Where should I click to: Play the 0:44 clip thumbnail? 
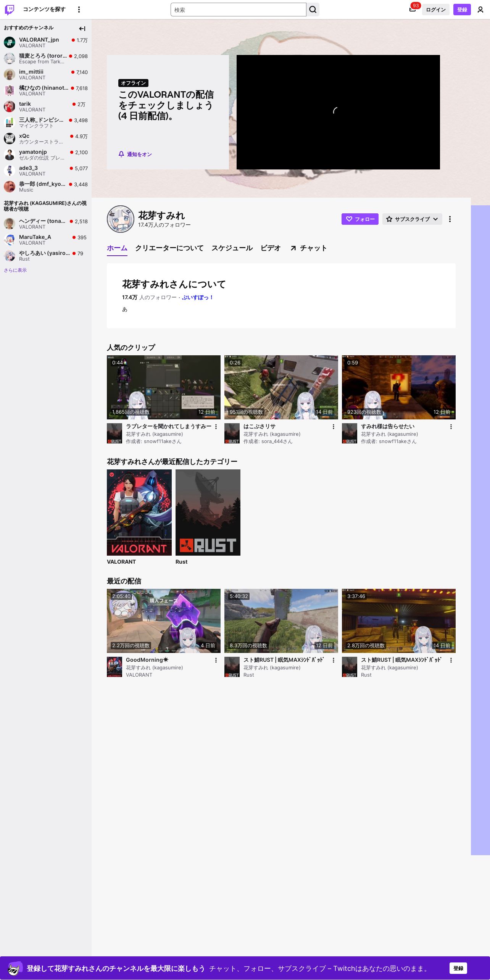point(164,387)
